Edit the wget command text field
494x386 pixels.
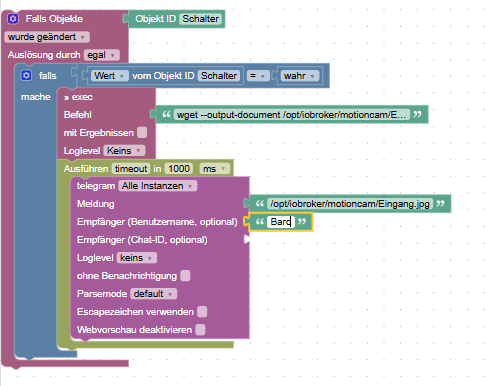click(x=292, y=115)
